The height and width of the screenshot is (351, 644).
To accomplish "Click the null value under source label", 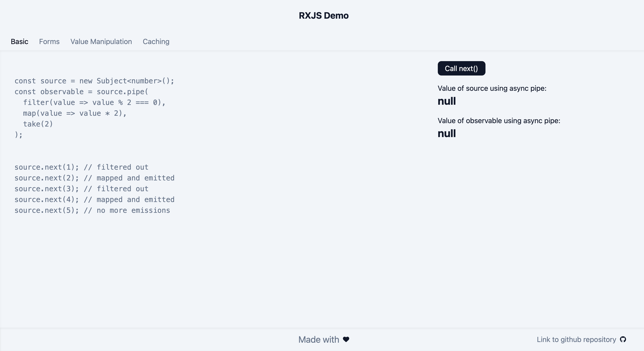I will (447, 101).
